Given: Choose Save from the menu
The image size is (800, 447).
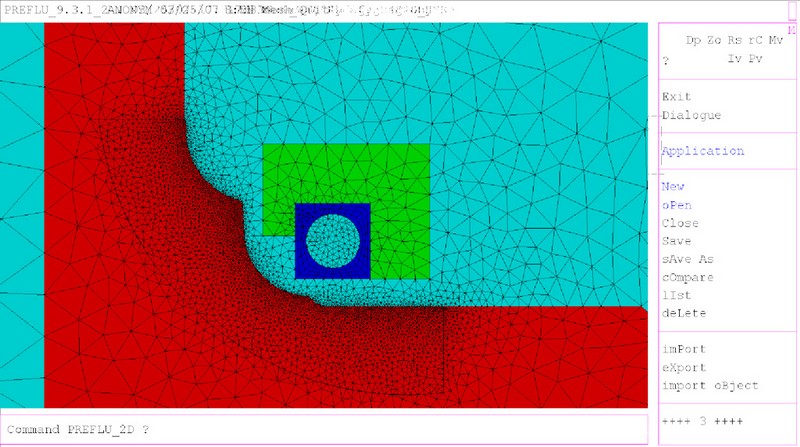Looking at the screenshot, I should 677,241.
